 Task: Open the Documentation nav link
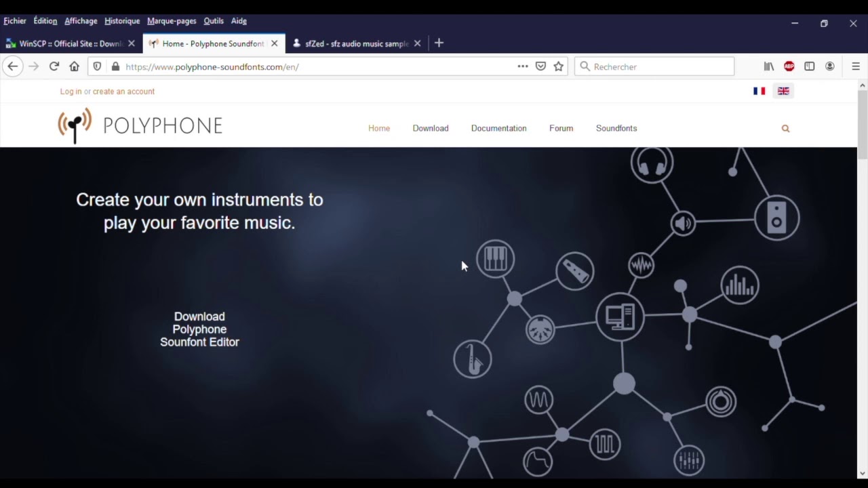pos(499,128)
